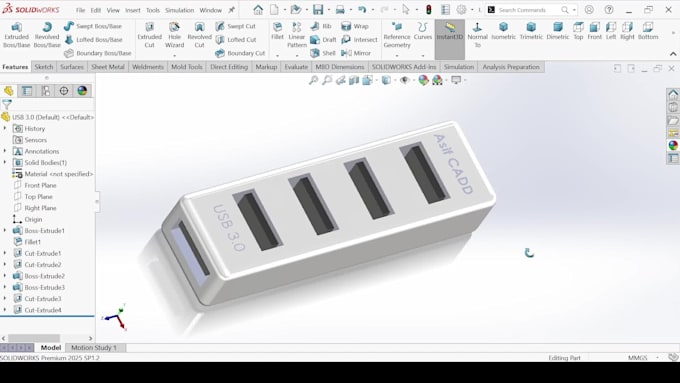Click the Save toolbar button
The image size is (680, 383).
click(318, 10)
